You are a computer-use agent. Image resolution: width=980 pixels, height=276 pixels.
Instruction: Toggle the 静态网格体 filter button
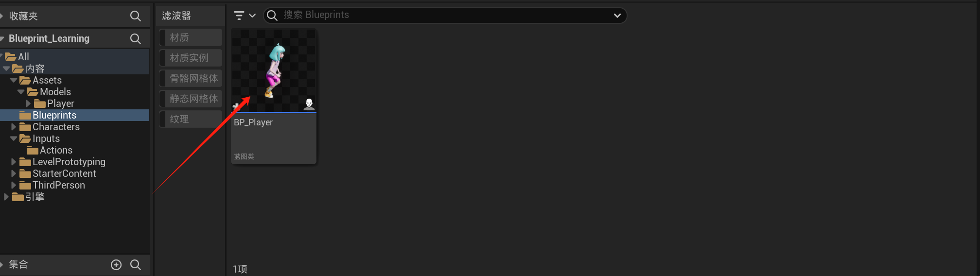coord(191,99)
